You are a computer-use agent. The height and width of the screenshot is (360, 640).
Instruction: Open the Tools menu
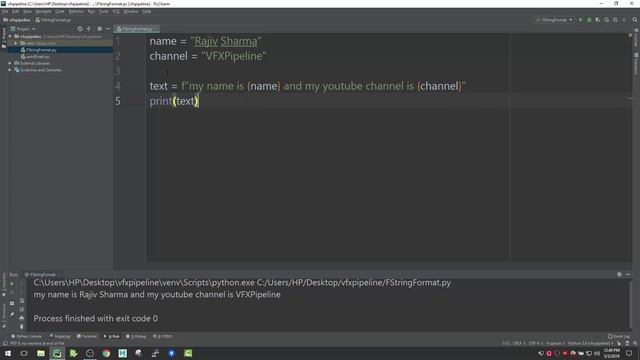(x=104, y=11)
